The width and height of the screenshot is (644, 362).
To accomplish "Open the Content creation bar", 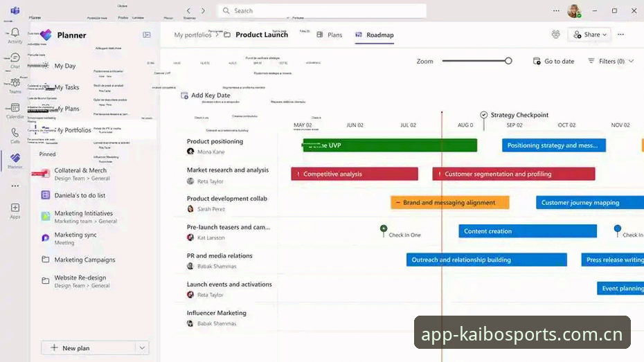I will point(528,231).
